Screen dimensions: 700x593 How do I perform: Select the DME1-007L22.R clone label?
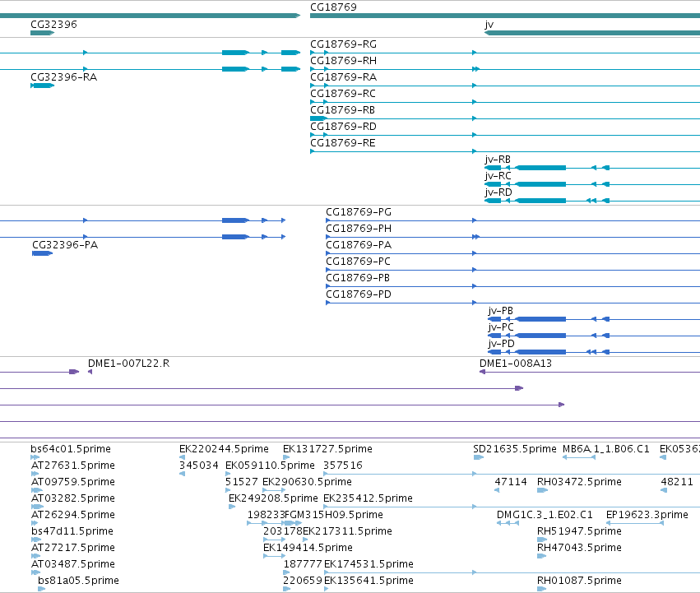(128, 364)
